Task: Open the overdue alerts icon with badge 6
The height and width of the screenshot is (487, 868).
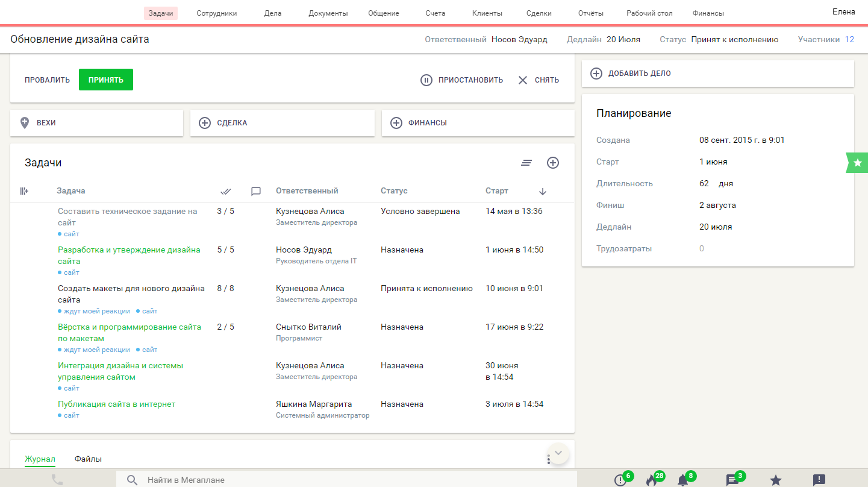Action: pyautogui.click(x=620, y=480)
